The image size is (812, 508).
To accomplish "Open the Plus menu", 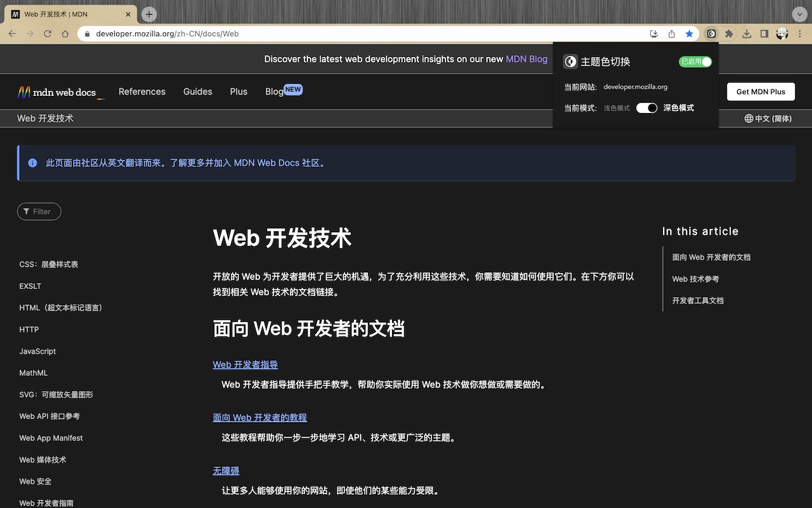I will tap(239, 91).
